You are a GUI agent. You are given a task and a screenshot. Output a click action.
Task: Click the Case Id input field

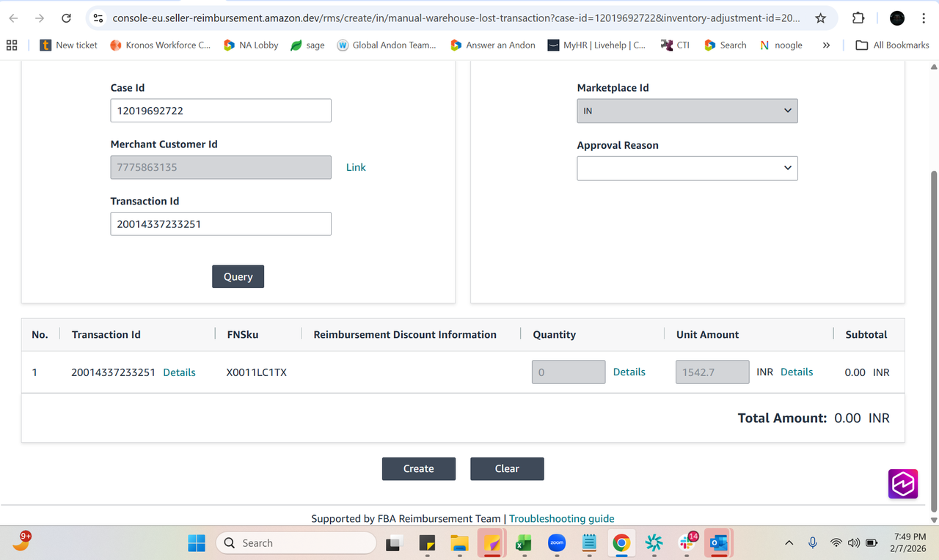coord(221,111)
